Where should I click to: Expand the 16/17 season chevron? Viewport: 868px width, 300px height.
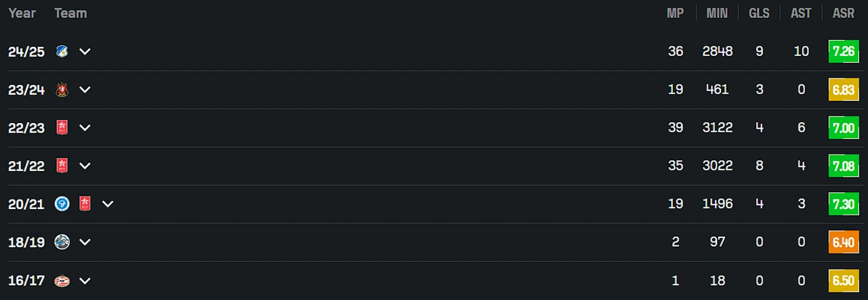tap(85, 280)
